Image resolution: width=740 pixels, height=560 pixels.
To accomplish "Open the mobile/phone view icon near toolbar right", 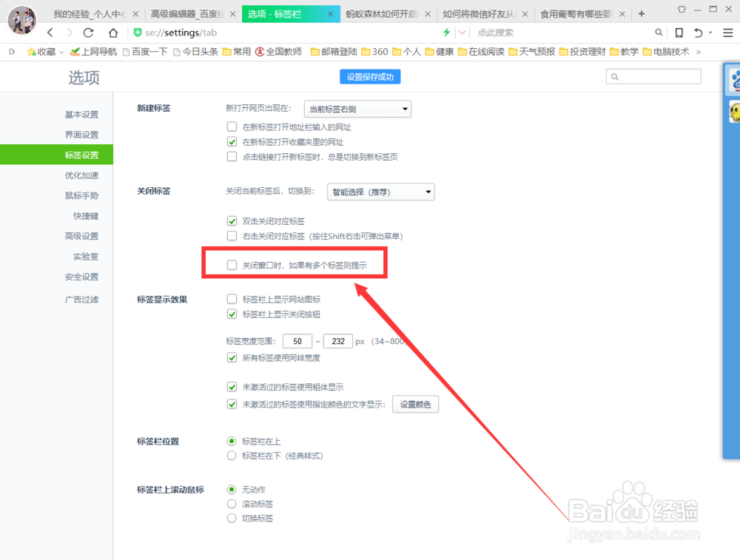I will [x=678, y=33].
